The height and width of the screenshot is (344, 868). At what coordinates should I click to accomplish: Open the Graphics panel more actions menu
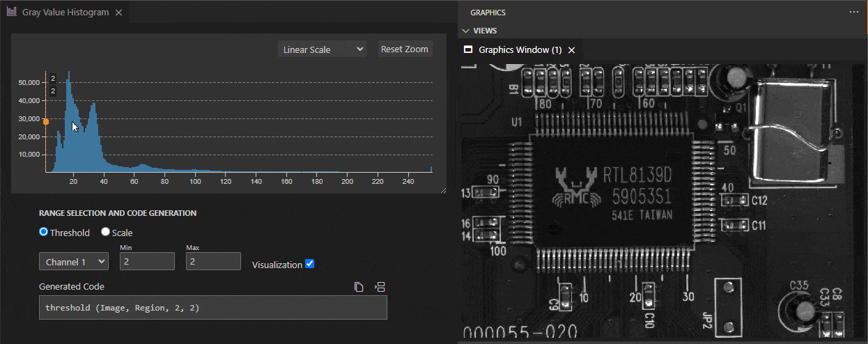tap(854, 13)
